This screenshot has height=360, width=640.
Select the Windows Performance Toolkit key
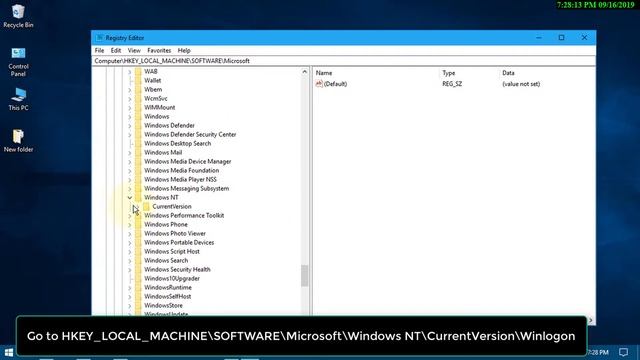[184, 216]
